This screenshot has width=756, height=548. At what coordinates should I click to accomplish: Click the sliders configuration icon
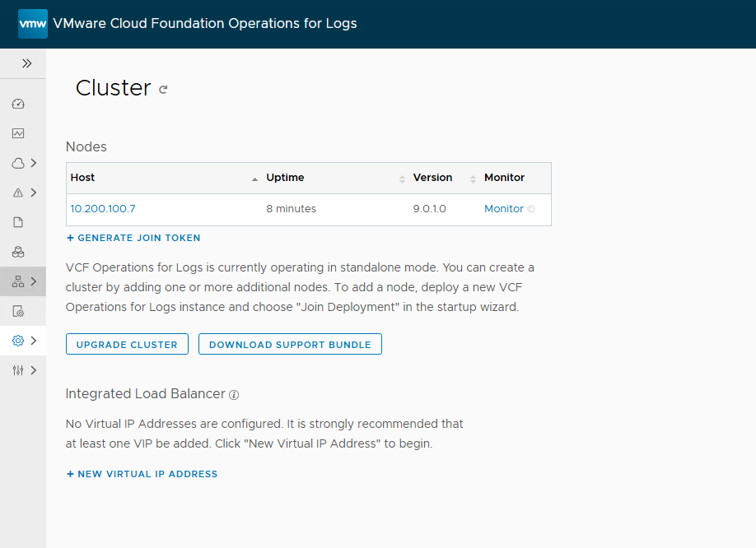click(18, 370)
